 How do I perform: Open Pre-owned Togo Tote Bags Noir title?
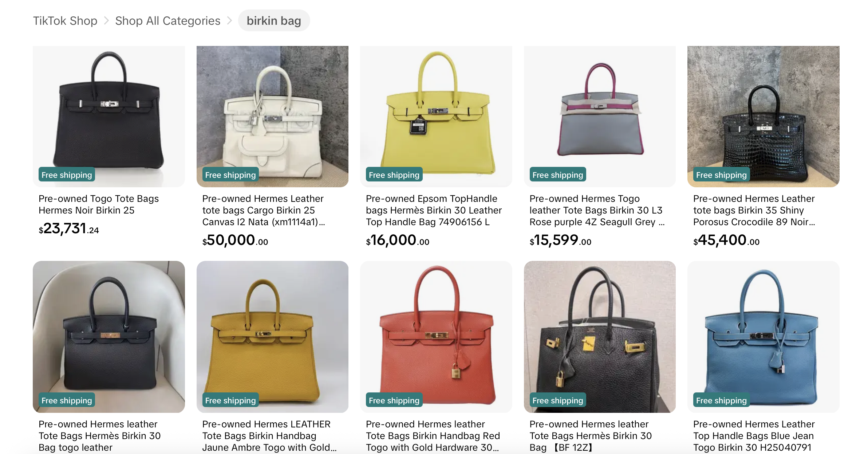[99, 204]
